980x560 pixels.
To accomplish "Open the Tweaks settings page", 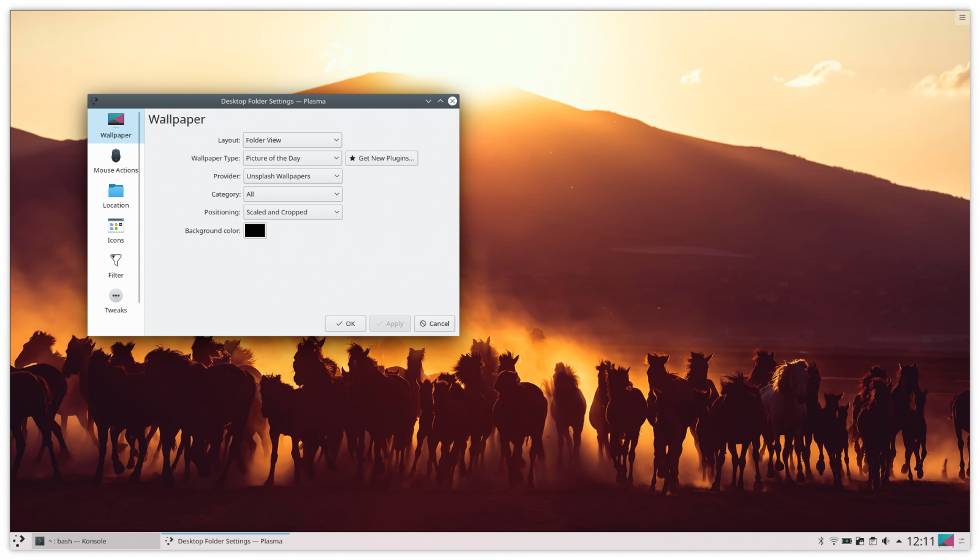I will pyautogui.click(x=115, y=300).
